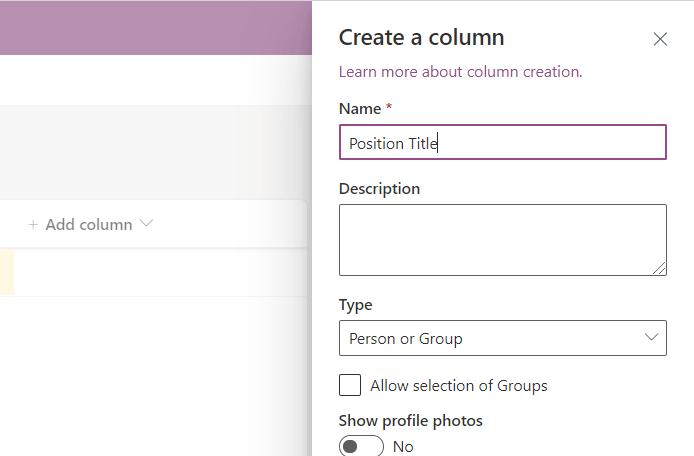Screen dimensions: 694x456
Task: Close the Create a column panel
Action: point(660,39)
